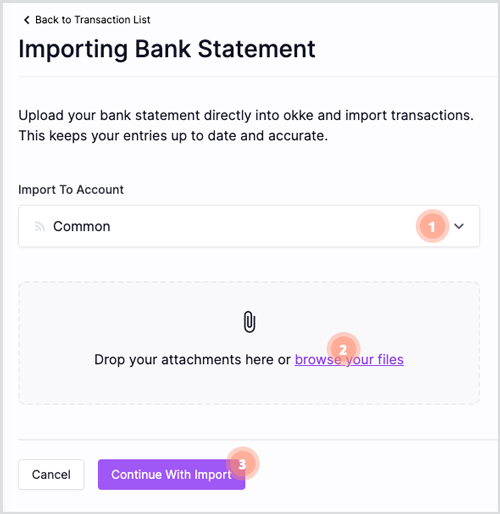Screen dimensions: 500x514
Task: Click the This keeps your entries sentence
Action: (x=173, y=136)
